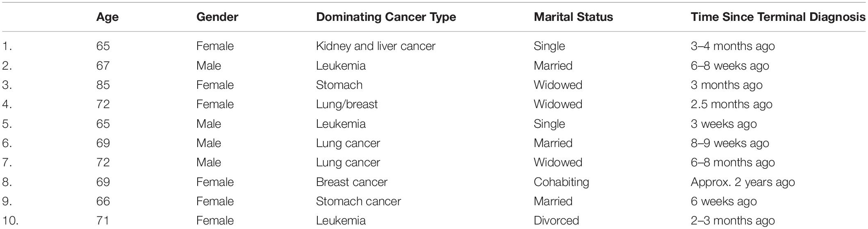Click the 6–8 months ago cell
Image resolution: width=868 pixels, height=229 pixels.
click(x=733, y=162)
